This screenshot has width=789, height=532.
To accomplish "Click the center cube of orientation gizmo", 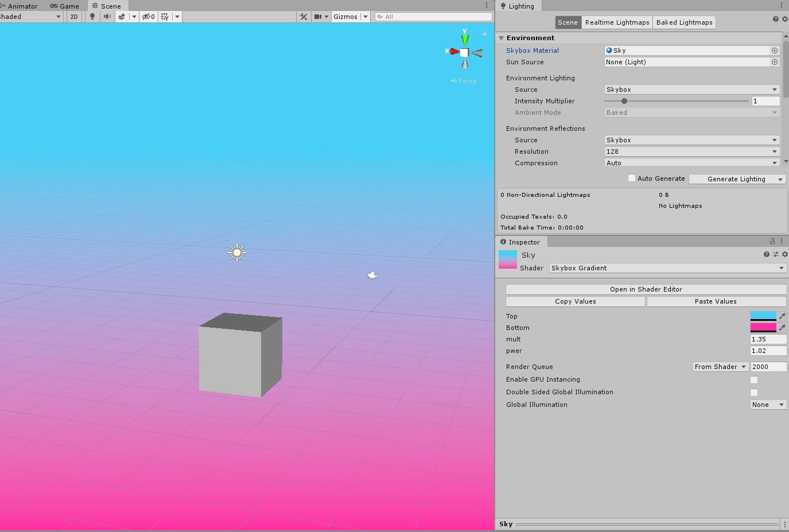I will click(x=464, y=52).
